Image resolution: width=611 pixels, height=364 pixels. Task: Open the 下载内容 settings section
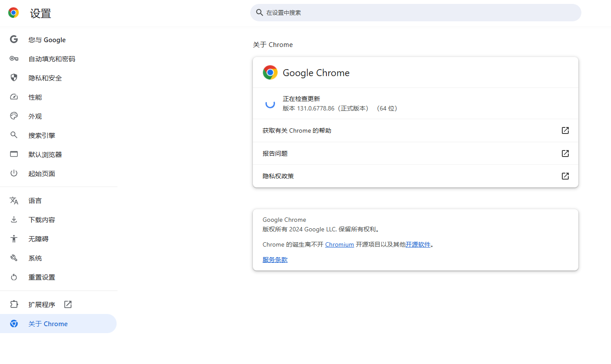[58, 220]
